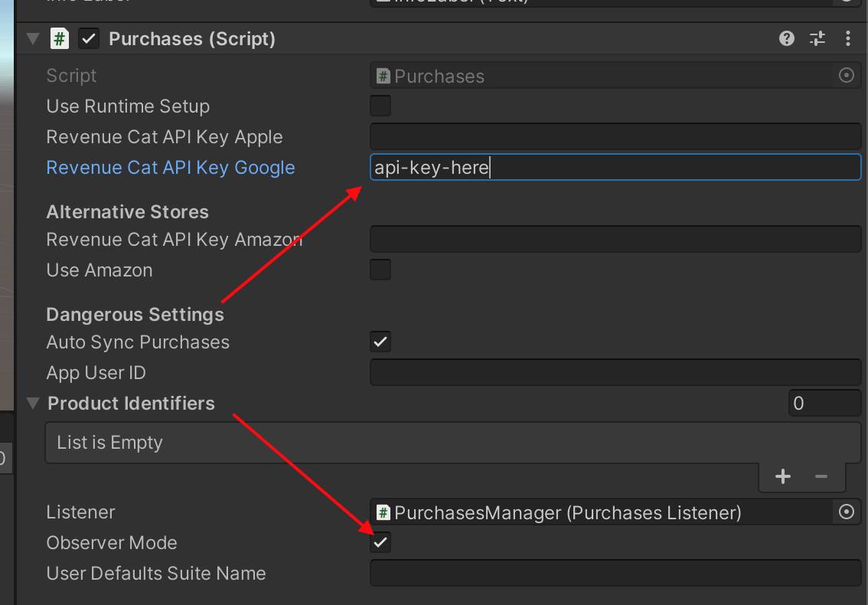
Task: Click the App User ID text field
Action: point(615,373)
